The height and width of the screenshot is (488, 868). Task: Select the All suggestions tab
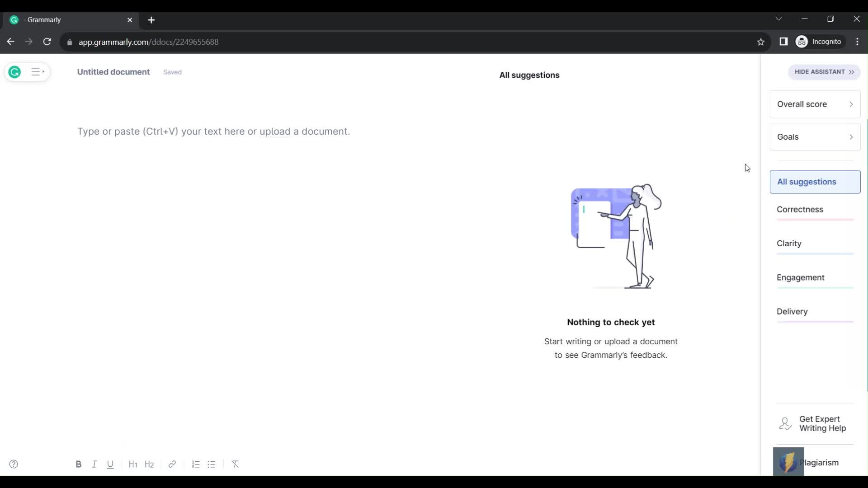pos(815,182)
